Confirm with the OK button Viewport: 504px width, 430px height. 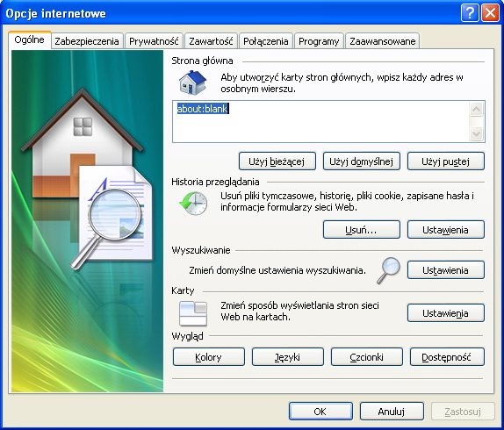click(x=320, y=411)
